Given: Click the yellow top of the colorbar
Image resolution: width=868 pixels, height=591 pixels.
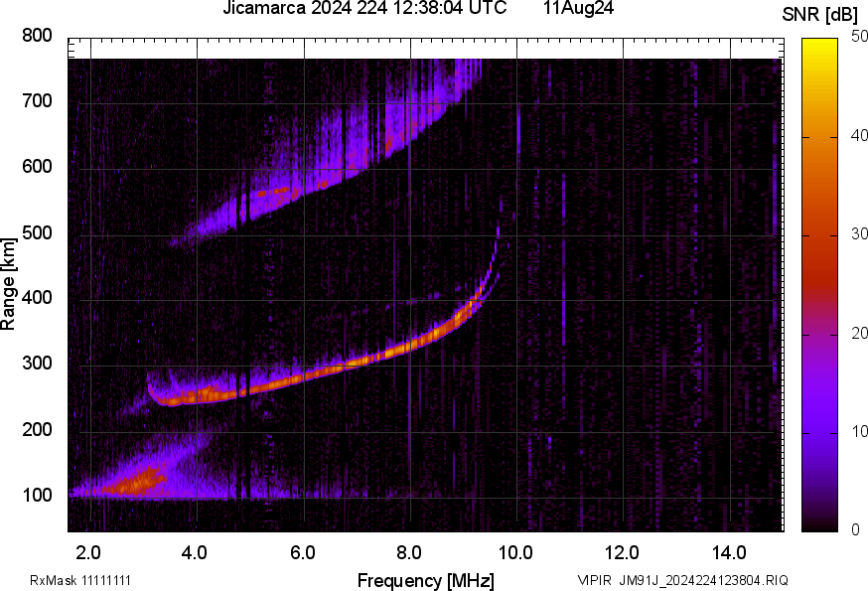Looking at the screenshot, I should (819, 45).
